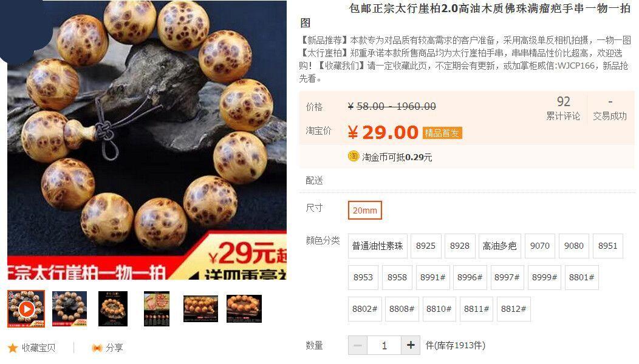Choose the 9070 variant

pyautogui.click(x=540, y=246)
